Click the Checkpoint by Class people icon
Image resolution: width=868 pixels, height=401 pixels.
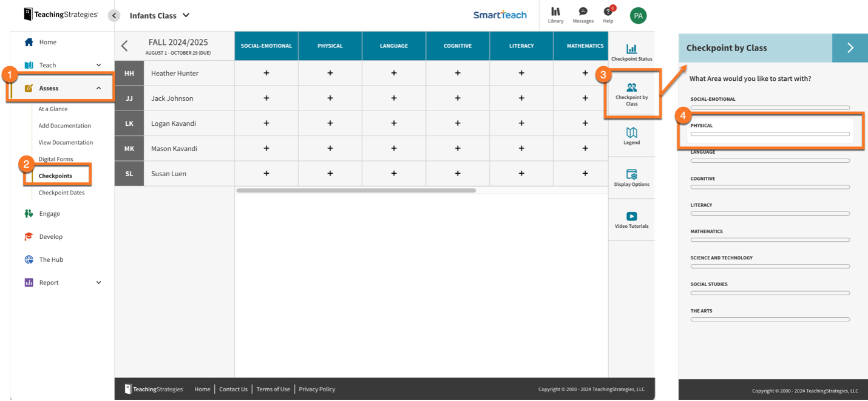click(x=631, y=88)
